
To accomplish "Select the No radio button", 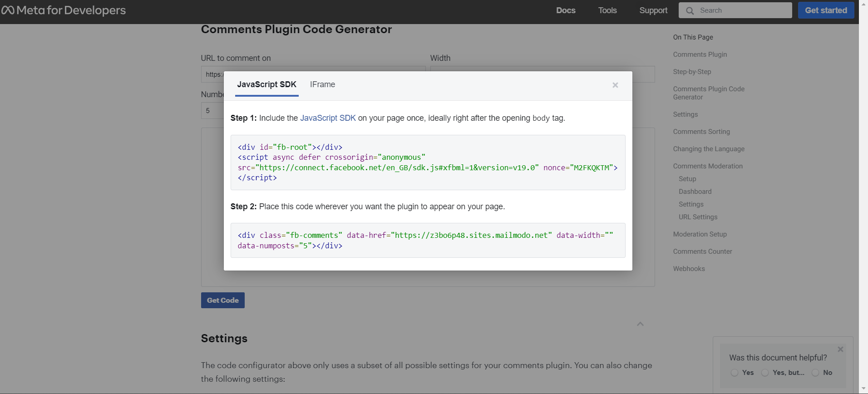I will (815, 373).
